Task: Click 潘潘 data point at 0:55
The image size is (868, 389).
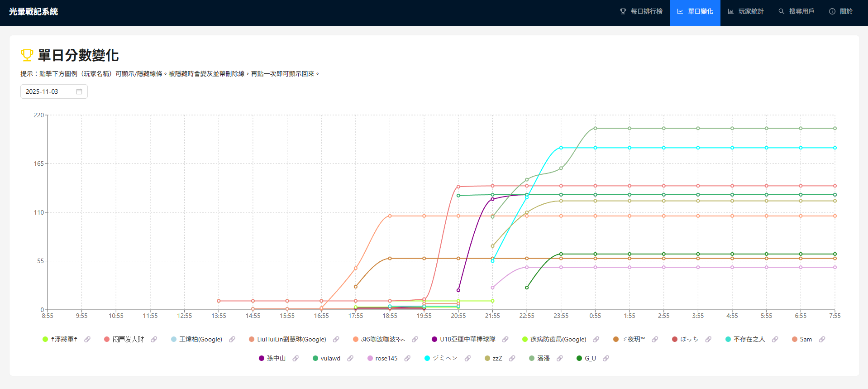Action: [x=595, y=128]
